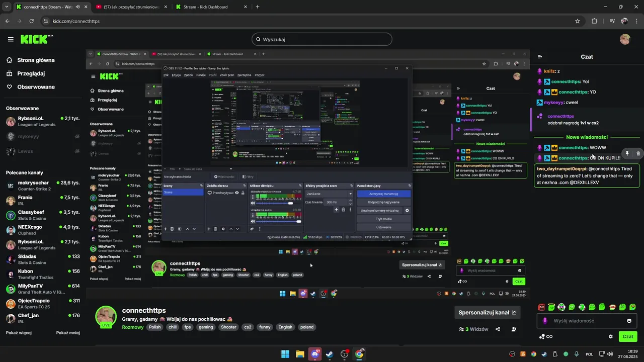This screenshot has width=644, height=362.
Task: Open Classybeef Slots & Casino channel
Action: [43, 215]
